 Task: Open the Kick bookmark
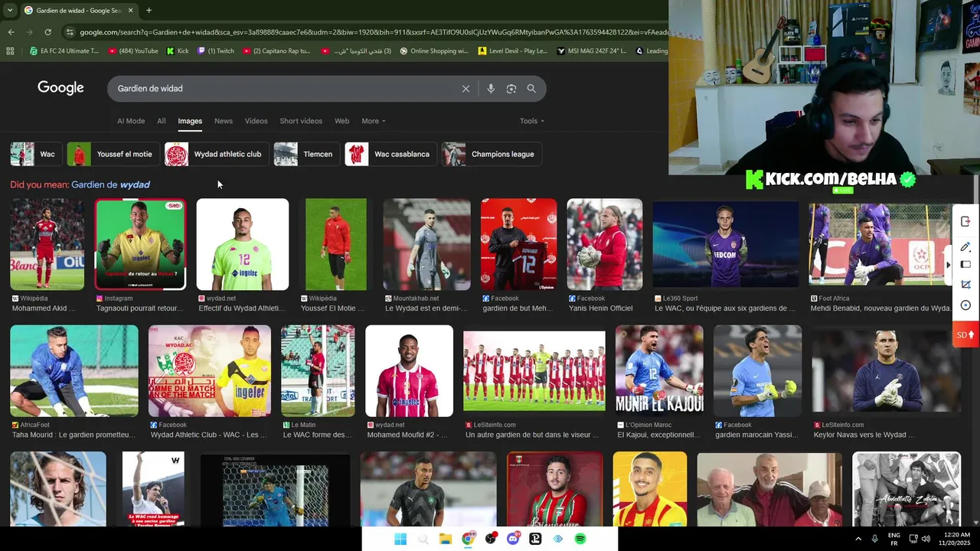click(x=178, y=51)
